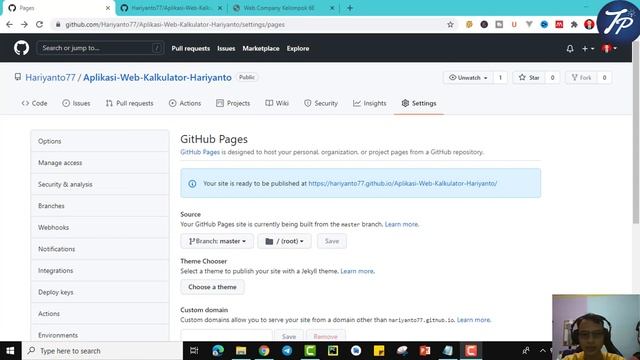Screen dimensions: 640x360
Task: Select Deploy keys in the sidebar
Action: [100, 292]
